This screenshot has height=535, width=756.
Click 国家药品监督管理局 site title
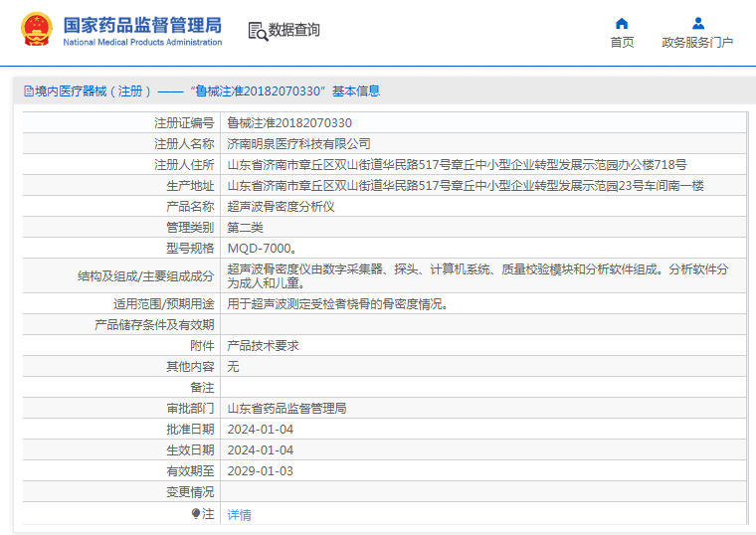coord(142,25)
